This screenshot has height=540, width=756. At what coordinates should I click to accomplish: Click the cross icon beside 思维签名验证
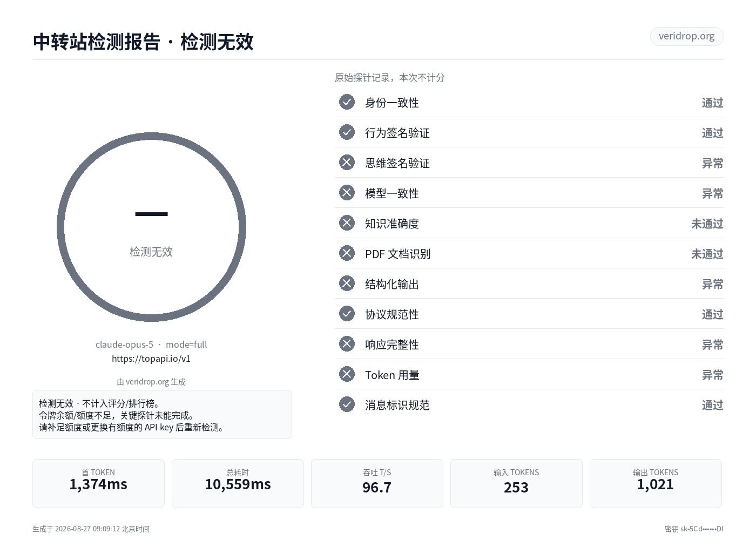347,163
